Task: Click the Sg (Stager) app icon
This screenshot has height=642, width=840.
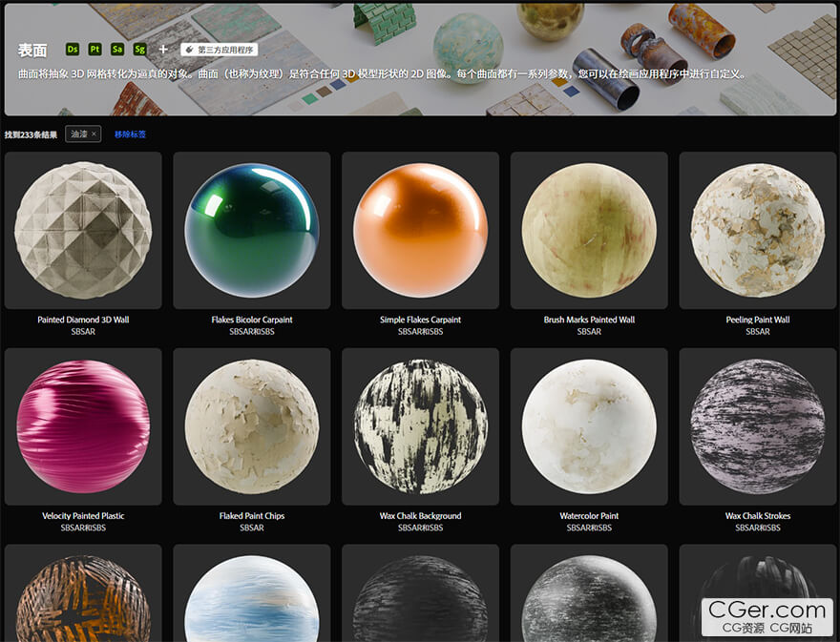Action: (x=139, y=50)
